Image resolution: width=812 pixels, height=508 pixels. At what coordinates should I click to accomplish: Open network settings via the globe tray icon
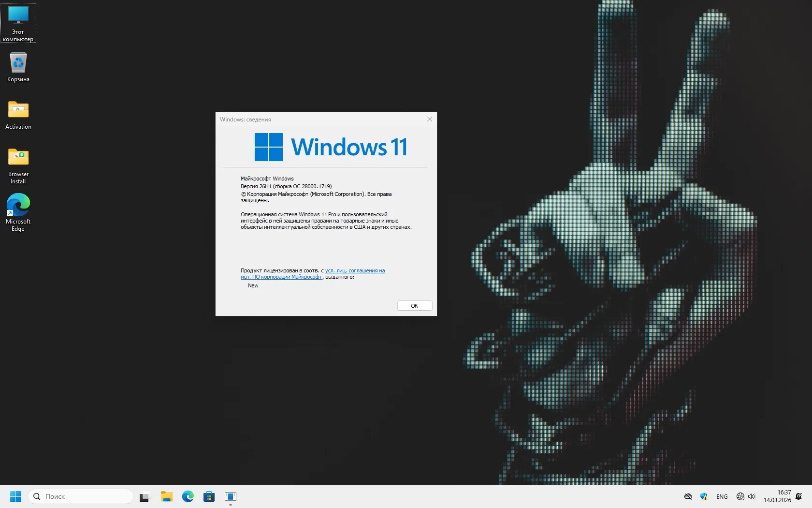pos(739,496)
